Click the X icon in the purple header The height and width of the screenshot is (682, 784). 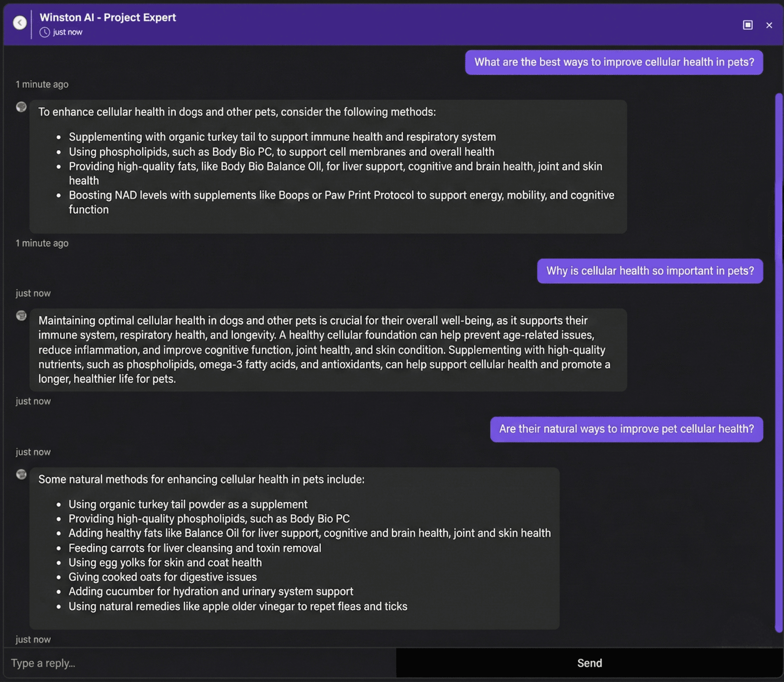point(769,25)
